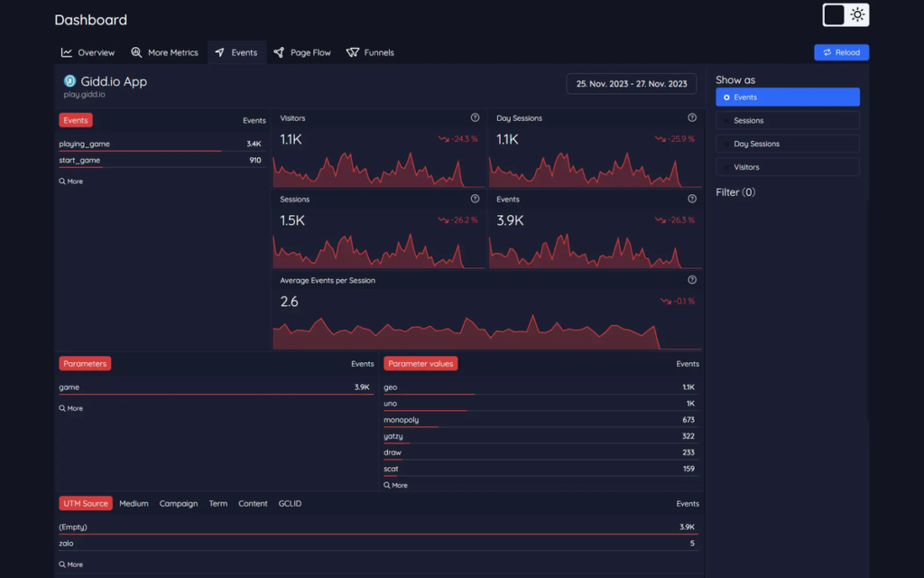Click the scat parameter value row
This screenshot has width=924, height=578.
[x=541, y=469]
